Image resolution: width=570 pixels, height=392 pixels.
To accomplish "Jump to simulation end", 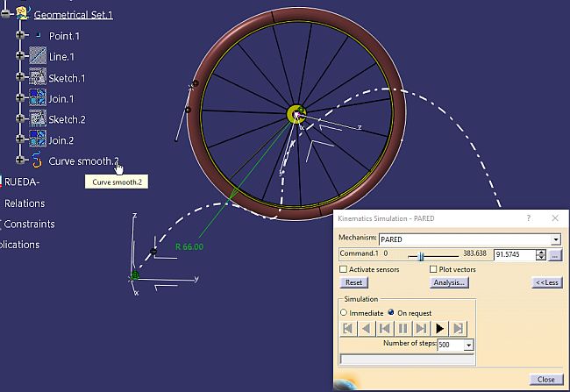I will (458, 329).
